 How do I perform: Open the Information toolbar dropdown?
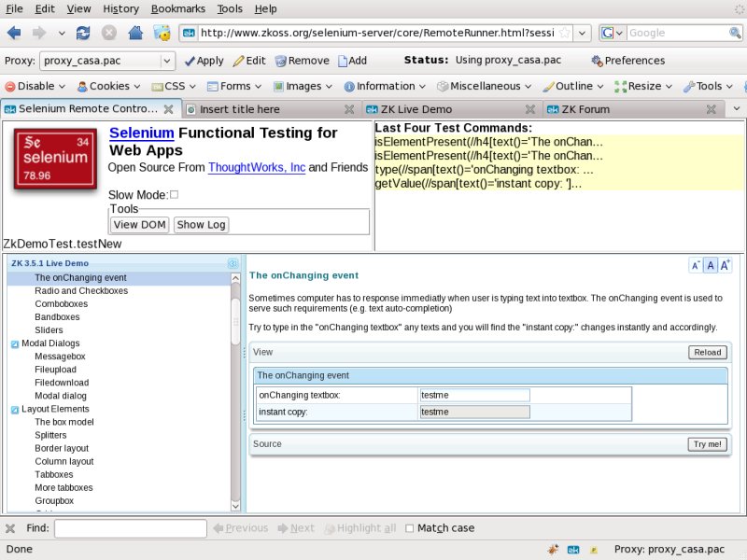click(x=385, y=86)
